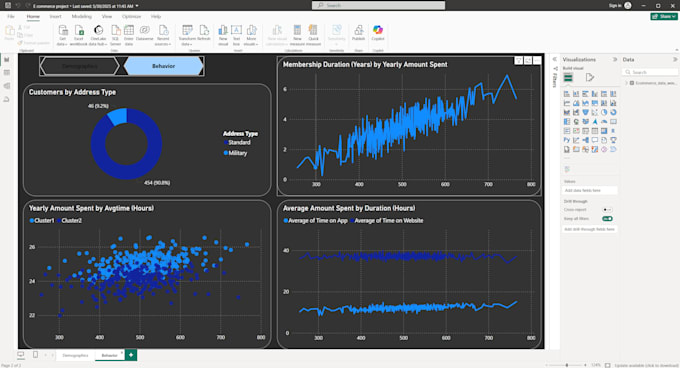Toggle Cross-report drill through
This screenshot has width=680, height=368.
coord(607,210)
